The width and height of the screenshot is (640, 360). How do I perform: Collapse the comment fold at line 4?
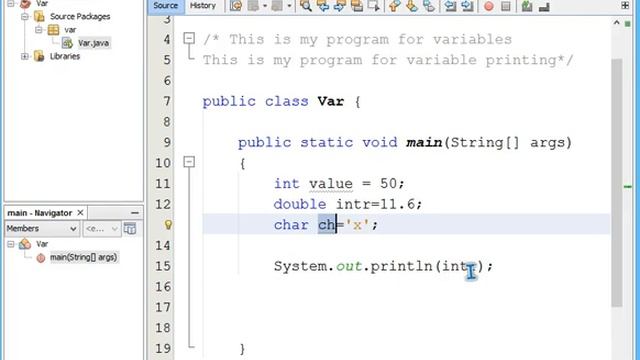pyautogui.click(x=189, y=38)
